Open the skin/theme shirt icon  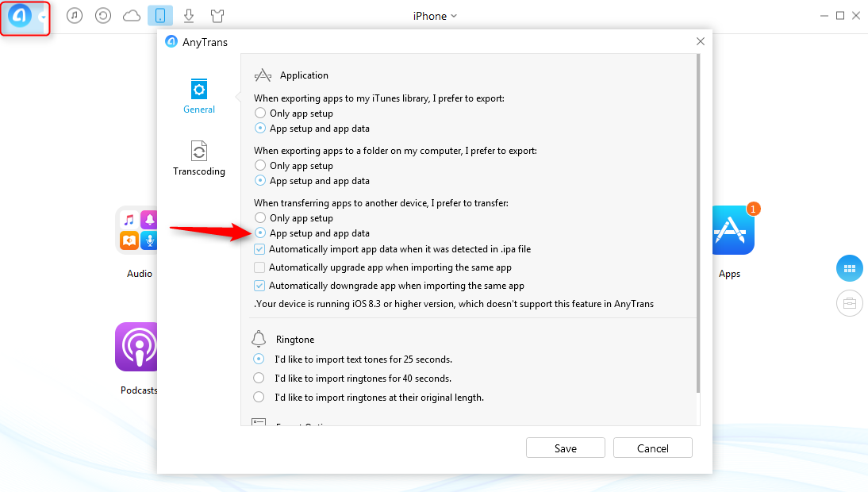(217, 16)
